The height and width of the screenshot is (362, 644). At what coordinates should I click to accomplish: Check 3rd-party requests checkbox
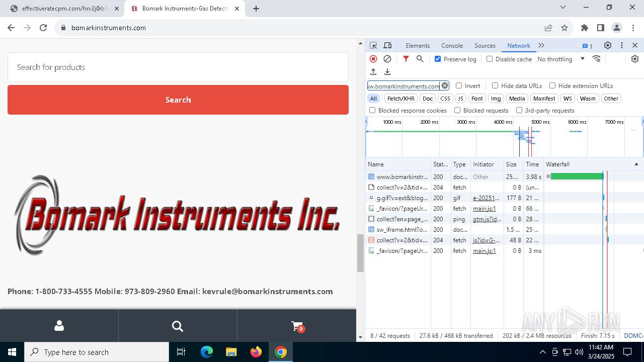coord(519,110)
